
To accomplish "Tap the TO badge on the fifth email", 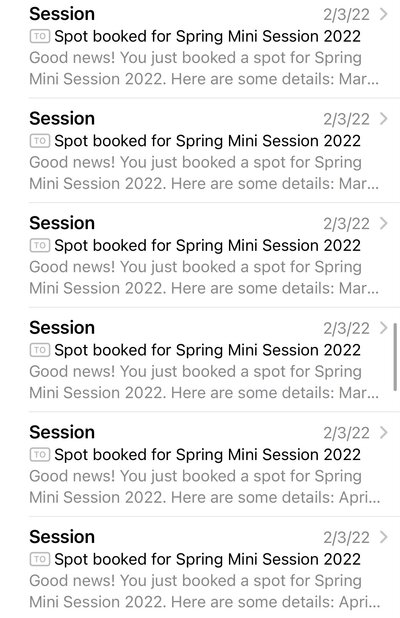I will pos(40,455).
